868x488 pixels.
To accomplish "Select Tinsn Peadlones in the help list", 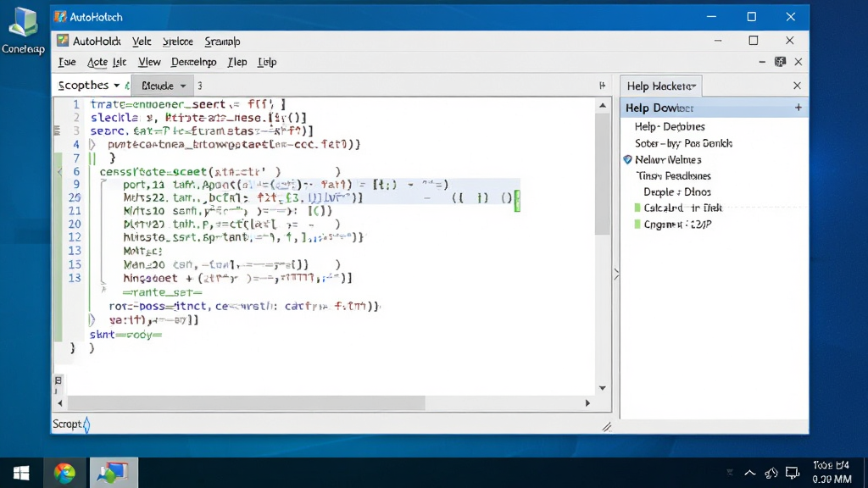I will coord(674,176).
